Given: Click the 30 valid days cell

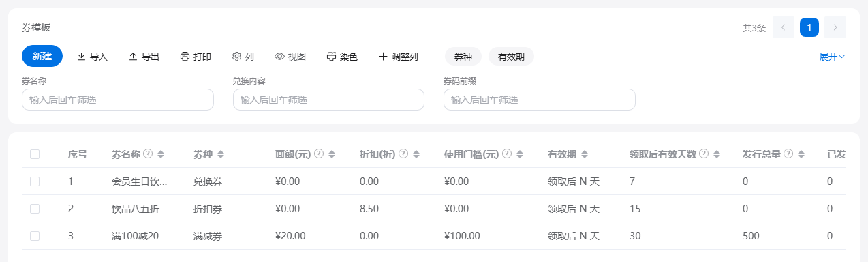Looking at the screenshot, I should tap(635, 236).
